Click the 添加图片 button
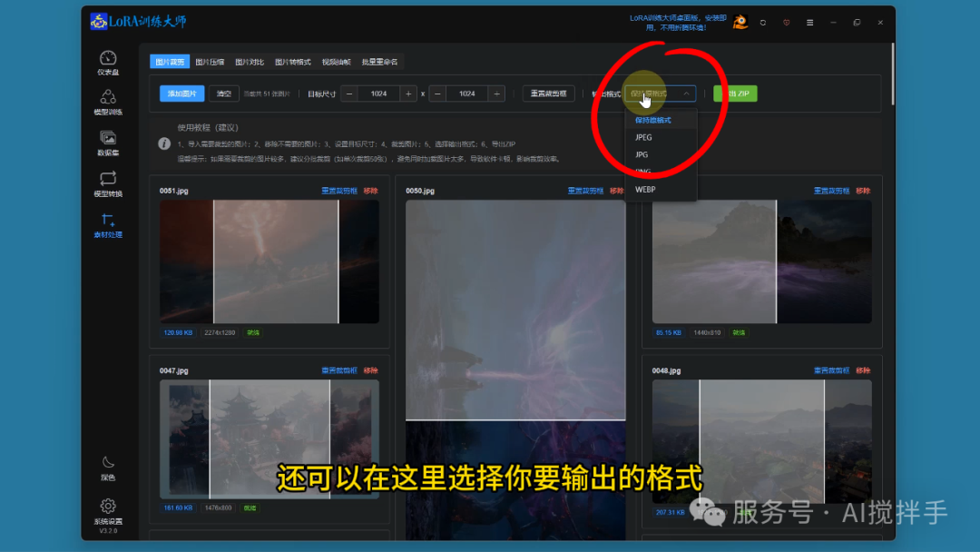The image size is (980, 552). pyautogui.click(x=181, y=94)
